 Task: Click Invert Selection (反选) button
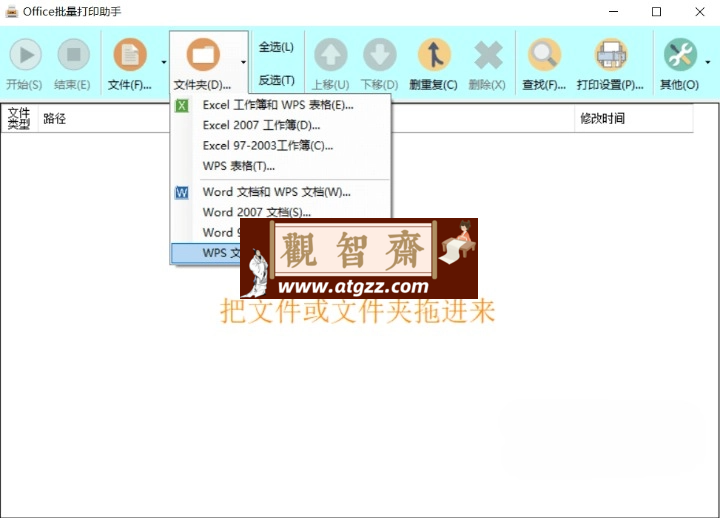[x=276, y=80]
